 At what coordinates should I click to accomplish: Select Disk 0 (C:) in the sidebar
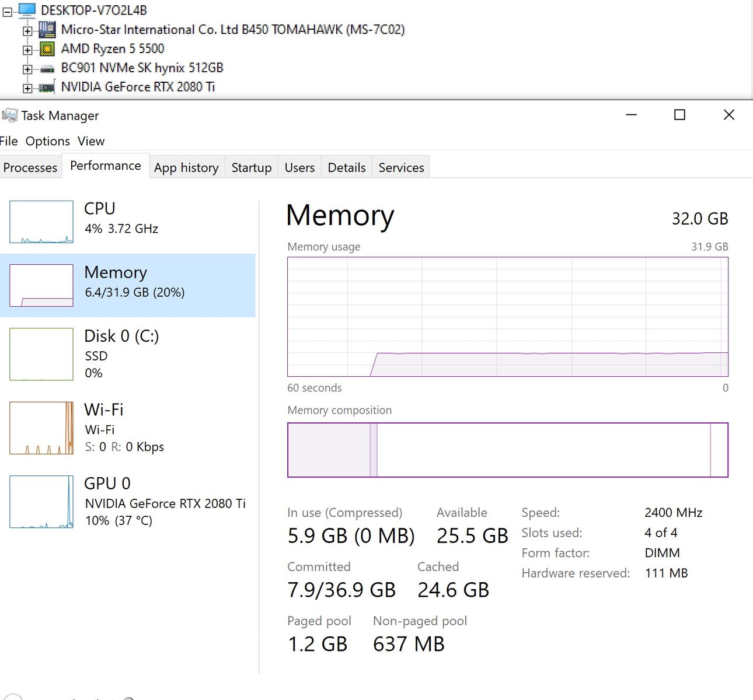click(128, 354)
